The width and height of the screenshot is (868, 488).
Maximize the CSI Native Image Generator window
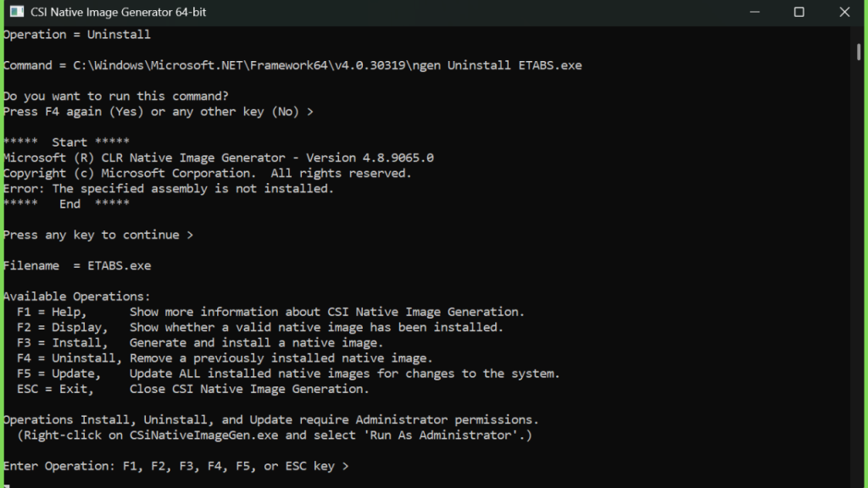[798, 12]
